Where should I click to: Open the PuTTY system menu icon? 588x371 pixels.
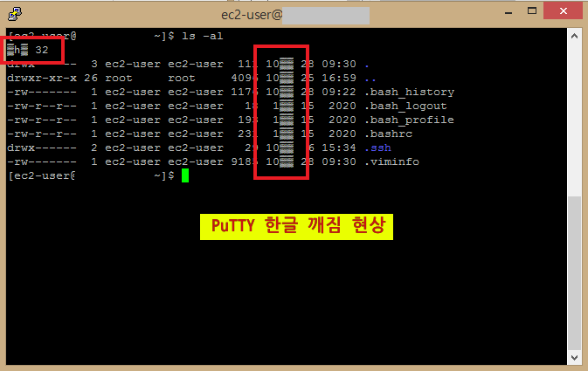tap(15, 14)
